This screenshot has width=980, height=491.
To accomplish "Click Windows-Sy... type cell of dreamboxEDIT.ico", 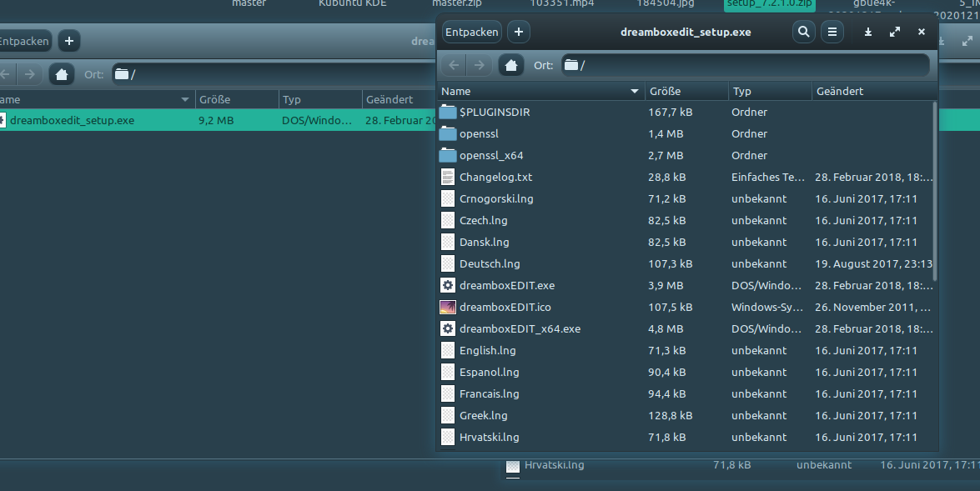I will pos(767,308).
